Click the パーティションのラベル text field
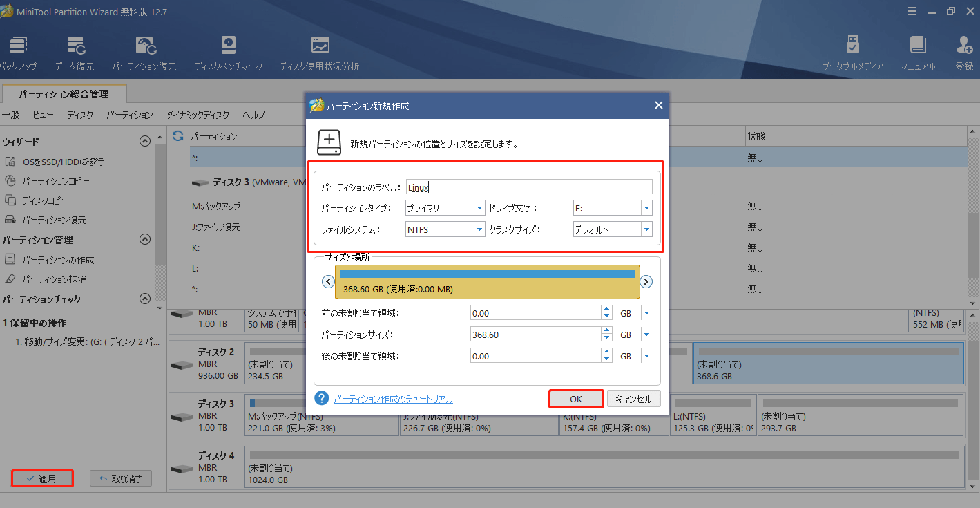Viewport: 980px width, 508px height. pos(528,187)
